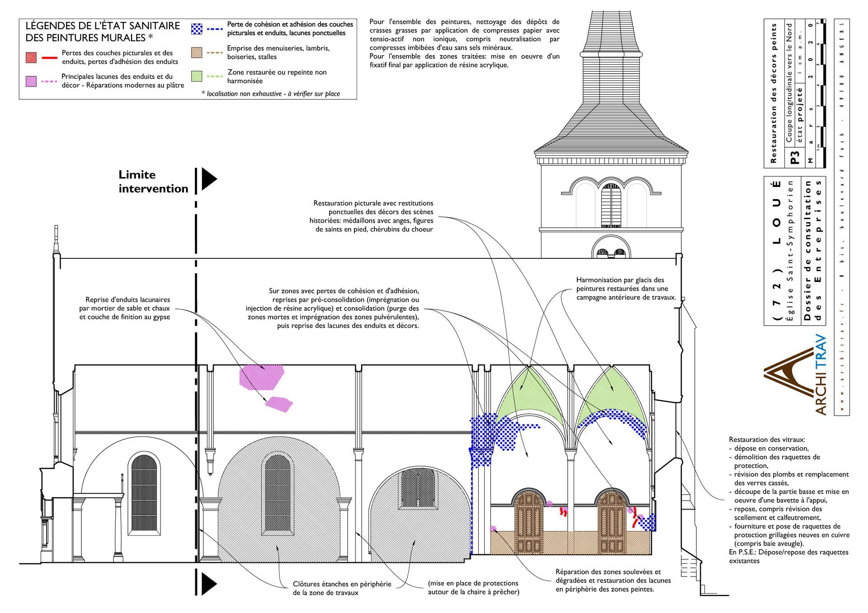Click the Restauration des vitraux heading
This screenshot has height=613, width=868.
coord(767,440)
